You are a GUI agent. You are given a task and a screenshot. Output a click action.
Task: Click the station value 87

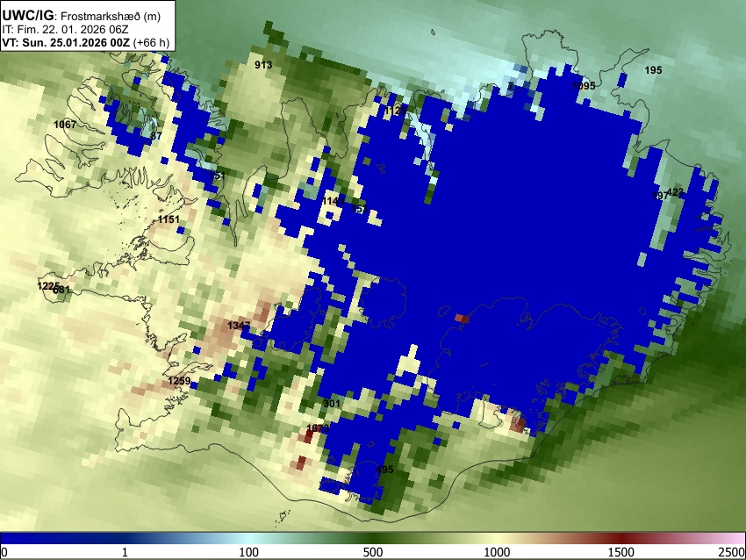156,135
